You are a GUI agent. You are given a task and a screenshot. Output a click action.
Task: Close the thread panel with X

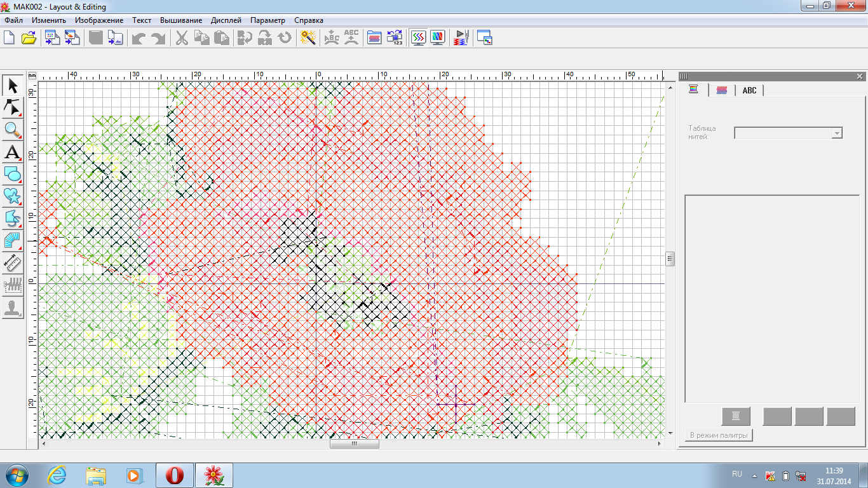(860, 76)
